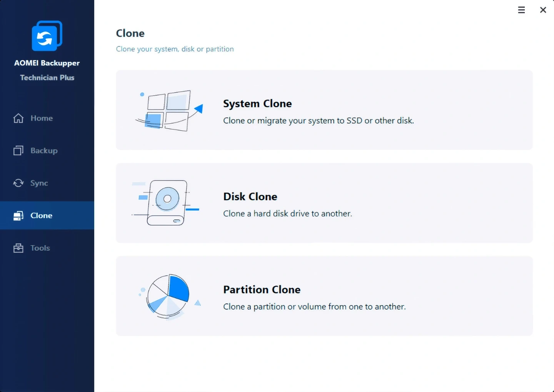Open the Sync section label
This screenshot has width=554, height=392.
39,183
